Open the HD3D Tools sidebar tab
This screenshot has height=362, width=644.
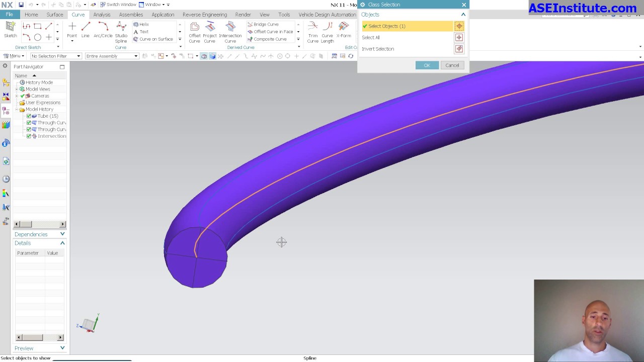point(6,143)
